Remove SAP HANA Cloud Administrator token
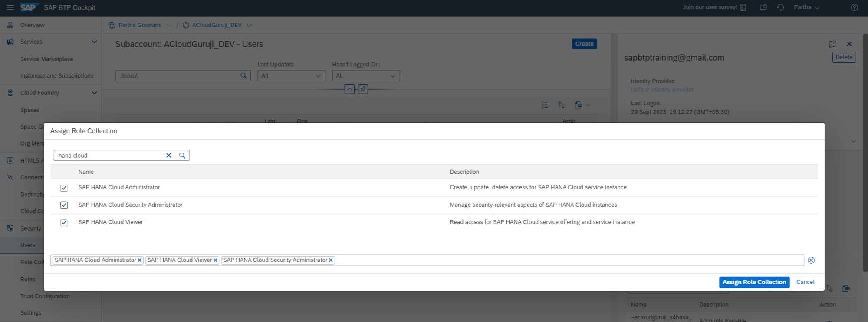 (x=140, y=260)
